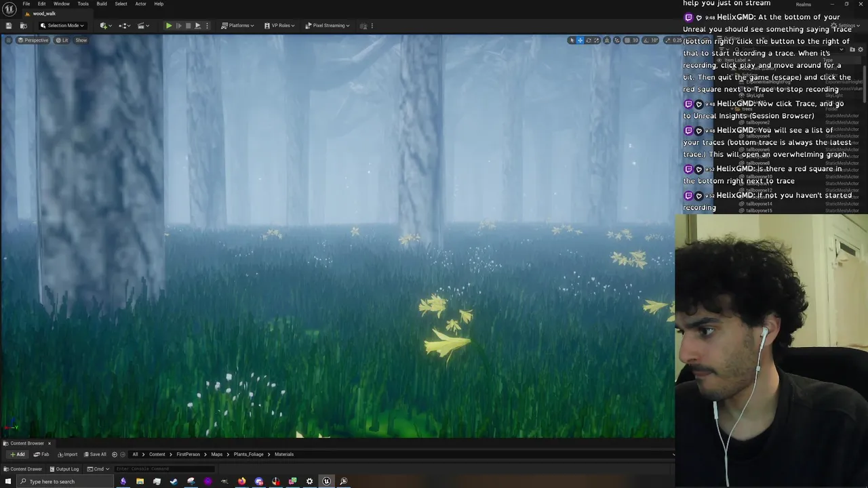Open the Edit menu

tap(41, 3)
